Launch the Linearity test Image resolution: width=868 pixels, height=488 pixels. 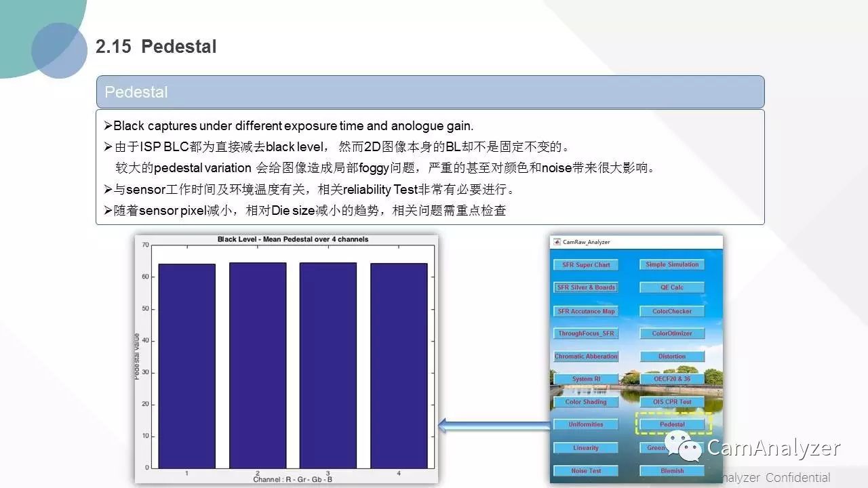click(x=586, y=448)
